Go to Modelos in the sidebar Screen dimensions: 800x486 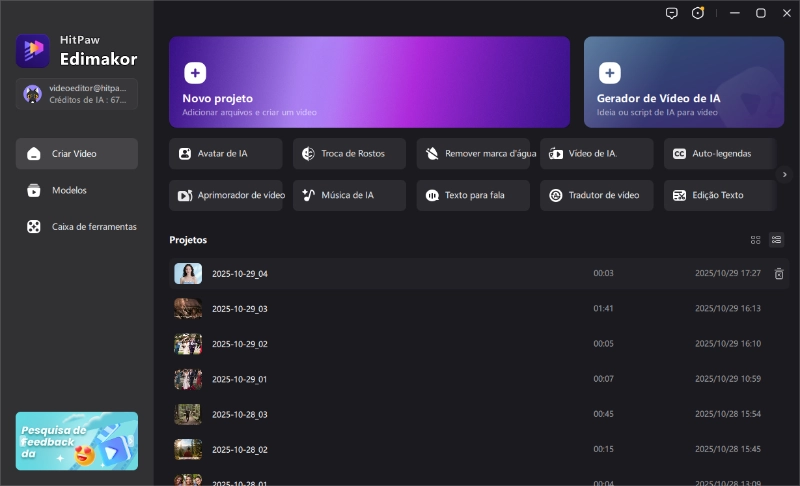click(x=69, y=190)
